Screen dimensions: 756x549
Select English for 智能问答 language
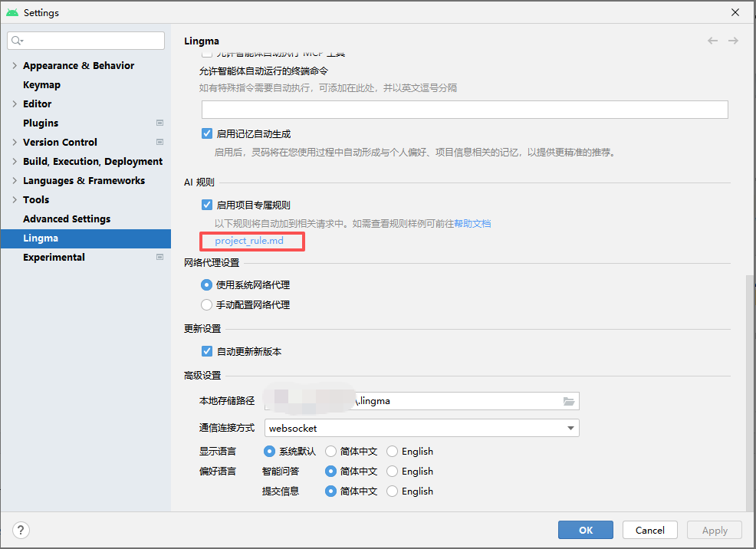click(x=392, y=471)
